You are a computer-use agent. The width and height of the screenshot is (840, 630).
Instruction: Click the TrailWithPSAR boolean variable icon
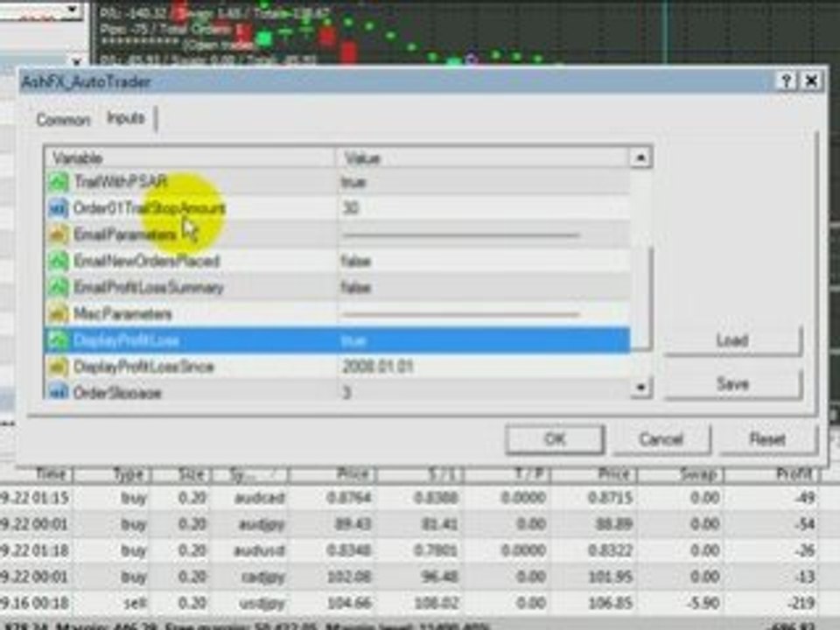59,182
